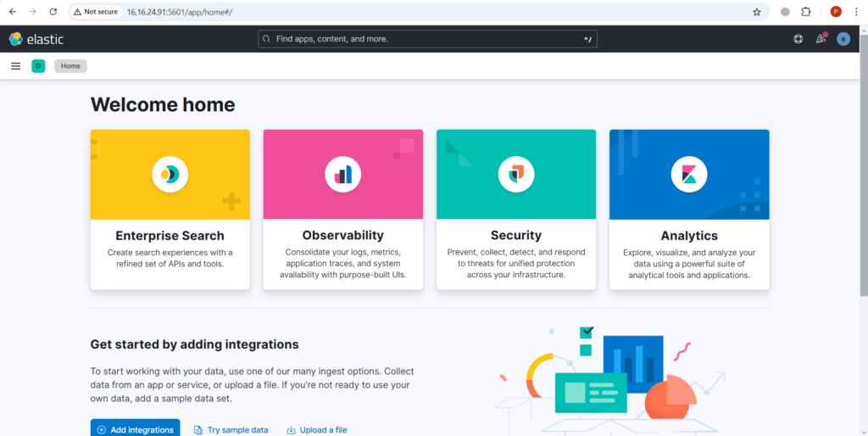The height and width of the screenshot is (436, 868).
Task: Open the space selector D badge
Action: click(x=38, y=66)
